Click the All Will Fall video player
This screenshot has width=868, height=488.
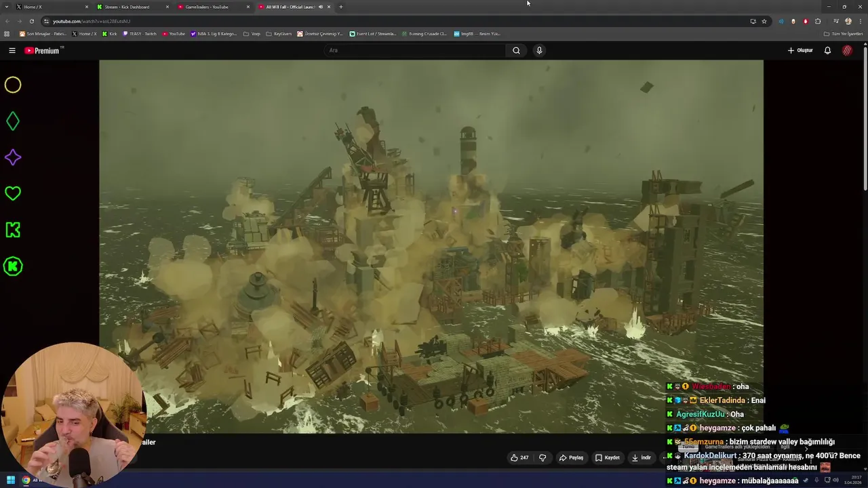point(431,246)
